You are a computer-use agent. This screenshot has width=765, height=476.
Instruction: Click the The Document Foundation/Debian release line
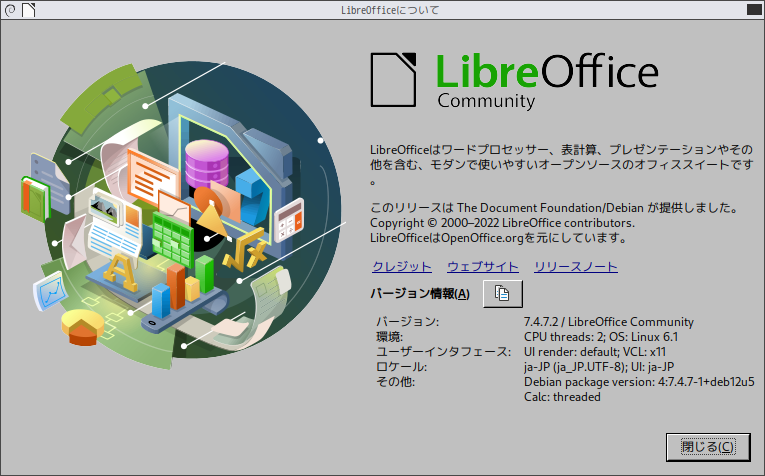(554, 208)
